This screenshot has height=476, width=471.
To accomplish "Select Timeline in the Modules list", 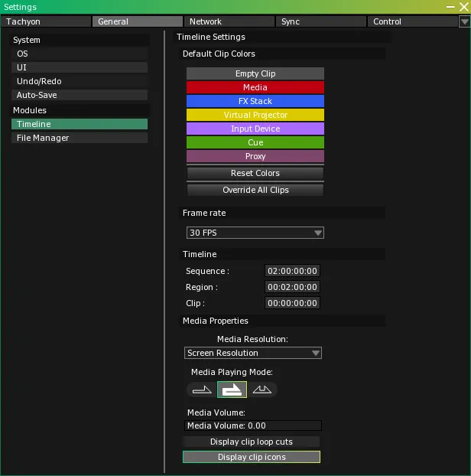I will pyautogui.click(x=80, y=124).
